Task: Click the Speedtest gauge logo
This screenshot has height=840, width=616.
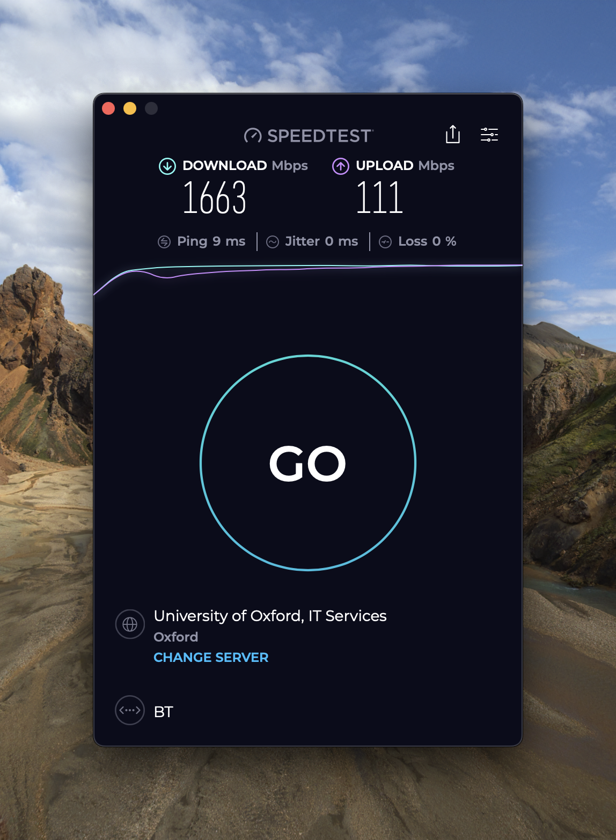Action: pos(253,136)
